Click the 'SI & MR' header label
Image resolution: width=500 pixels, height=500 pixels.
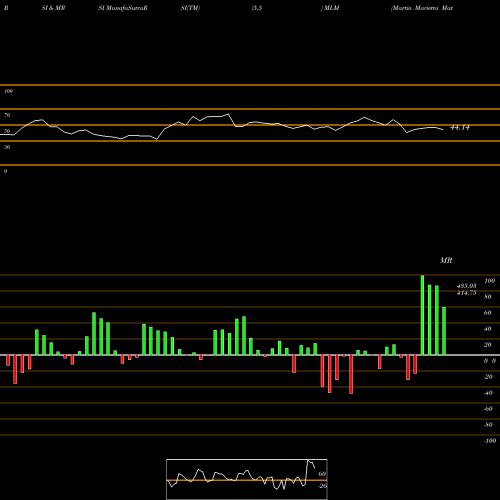pyautogui.click(x=53, y=8)
